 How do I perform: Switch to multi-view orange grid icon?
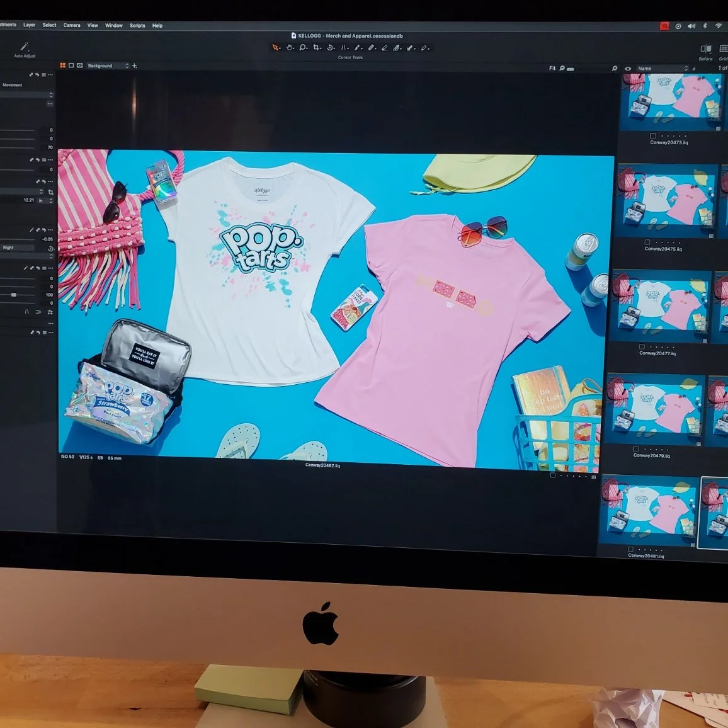62,65
